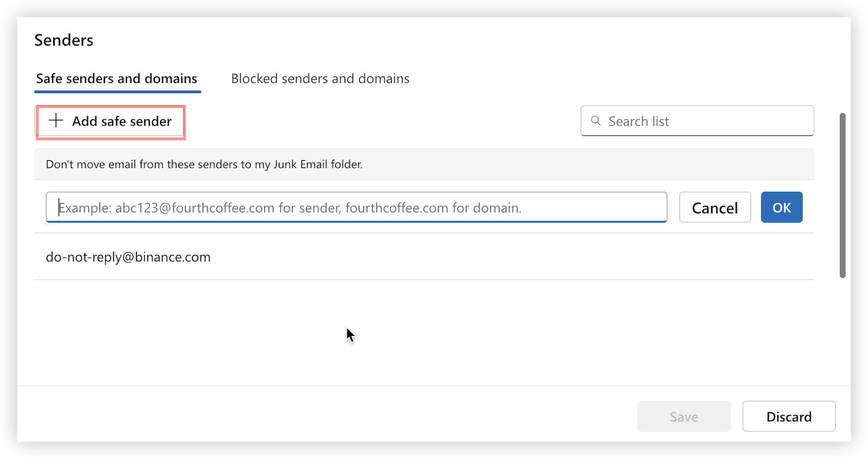Cancel adding a safe sender
Image resolution: width=868 pixels, height=459 pixels.
coord(714,208)
